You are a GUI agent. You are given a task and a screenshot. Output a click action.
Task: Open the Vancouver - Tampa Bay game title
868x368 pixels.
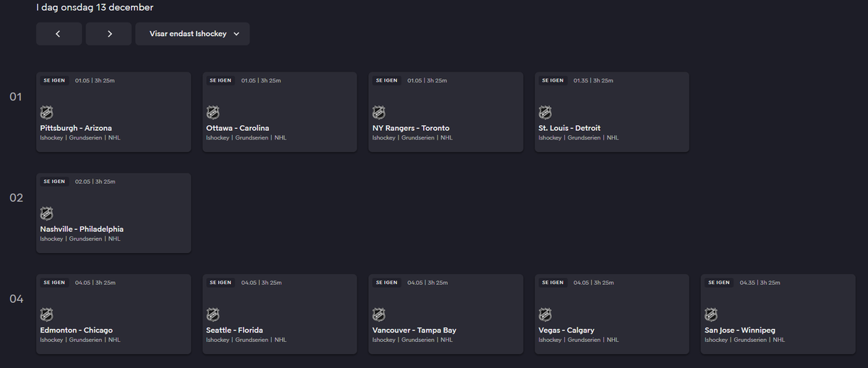tap(414, 330)
